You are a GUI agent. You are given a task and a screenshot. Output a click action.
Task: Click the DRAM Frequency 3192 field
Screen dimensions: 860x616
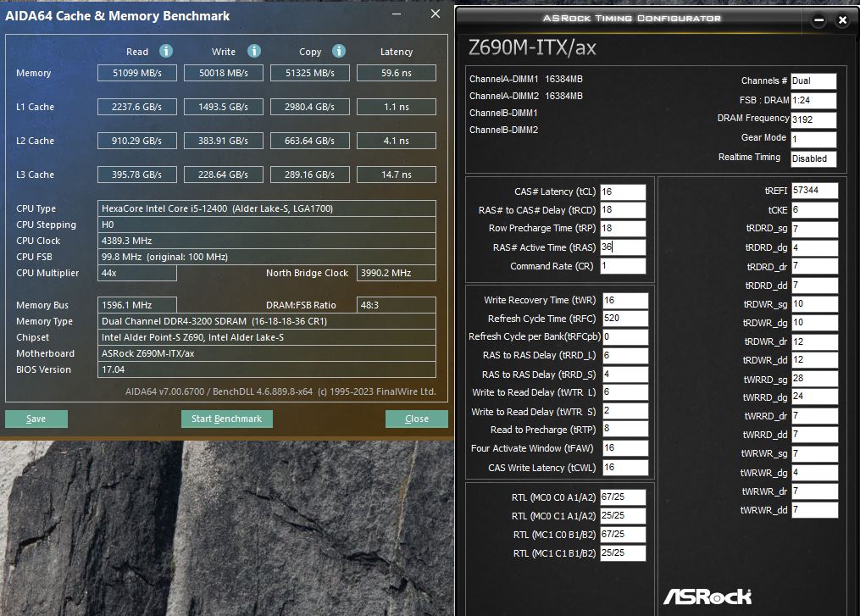click(813, 119)
